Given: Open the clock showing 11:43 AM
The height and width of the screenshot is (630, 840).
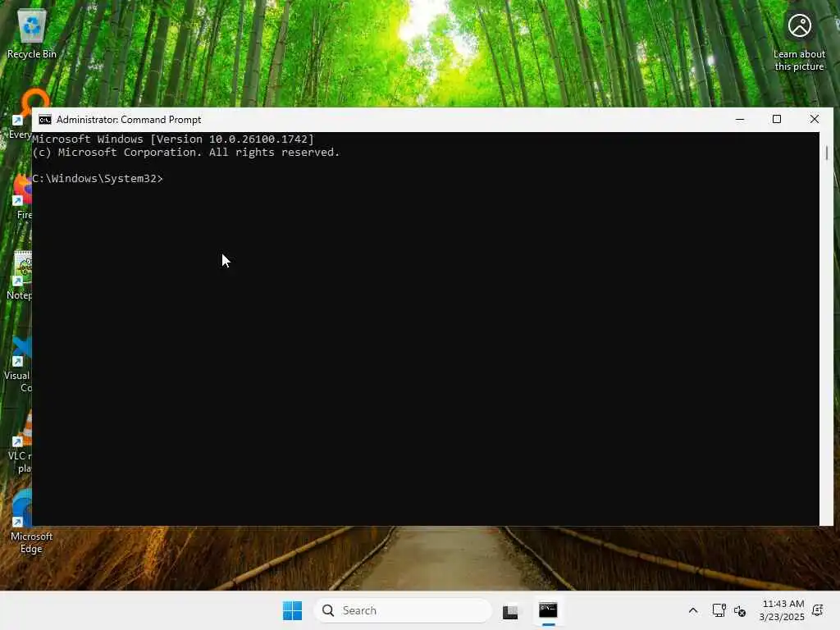Looking at the screenshot, I should point(782,610).
